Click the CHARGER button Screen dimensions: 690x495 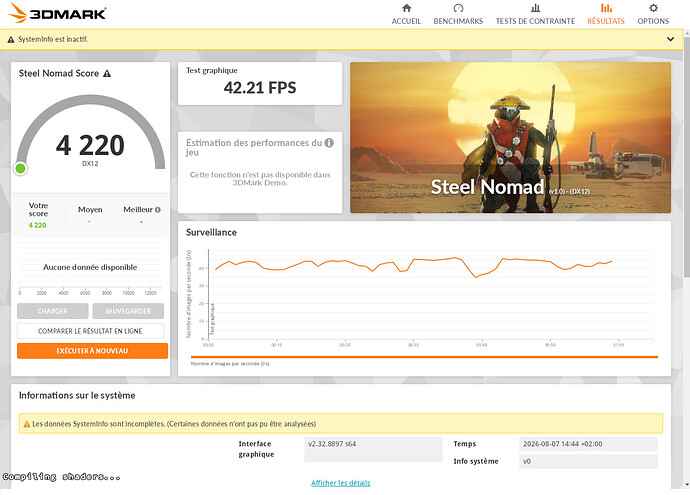click(52, 311)
